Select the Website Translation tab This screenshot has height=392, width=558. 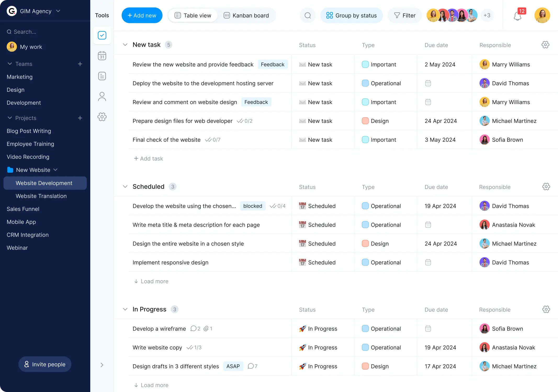click(x=41, y=195)
